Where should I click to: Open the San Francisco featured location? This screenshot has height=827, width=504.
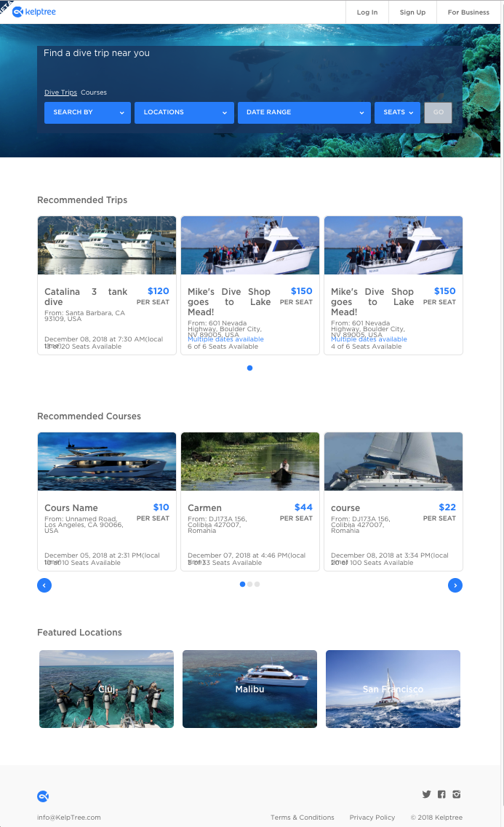click(x=393, y=689)
